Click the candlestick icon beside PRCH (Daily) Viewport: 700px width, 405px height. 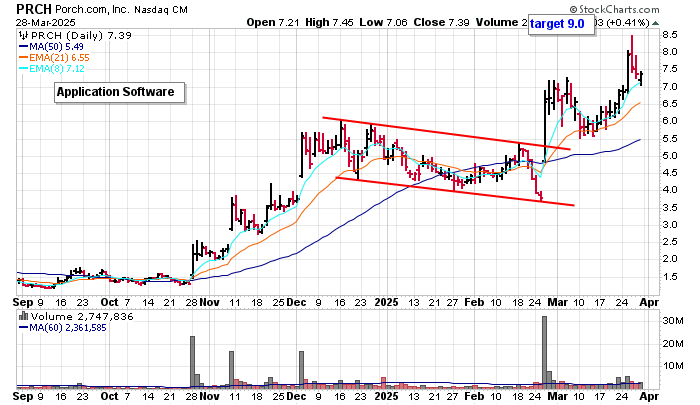pyautogui.click(x=23, y=35)
